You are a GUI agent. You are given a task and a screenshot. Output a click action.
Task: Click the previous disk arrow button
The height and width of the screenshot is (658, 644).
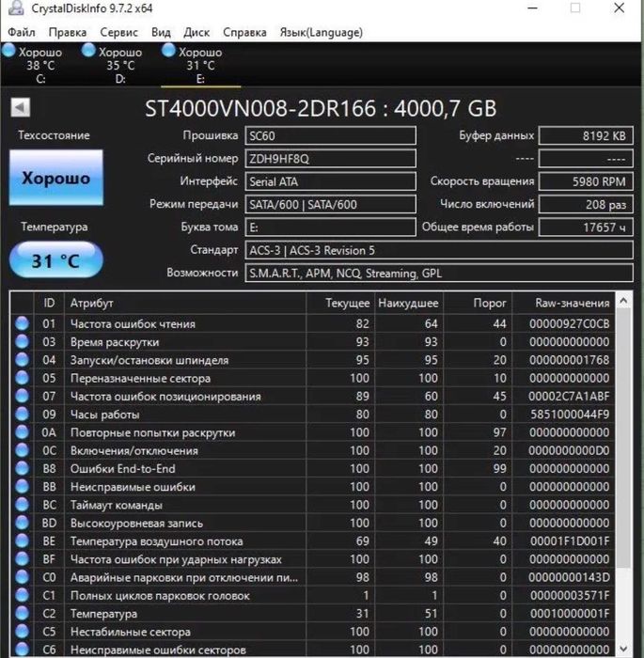click(21, 107)
